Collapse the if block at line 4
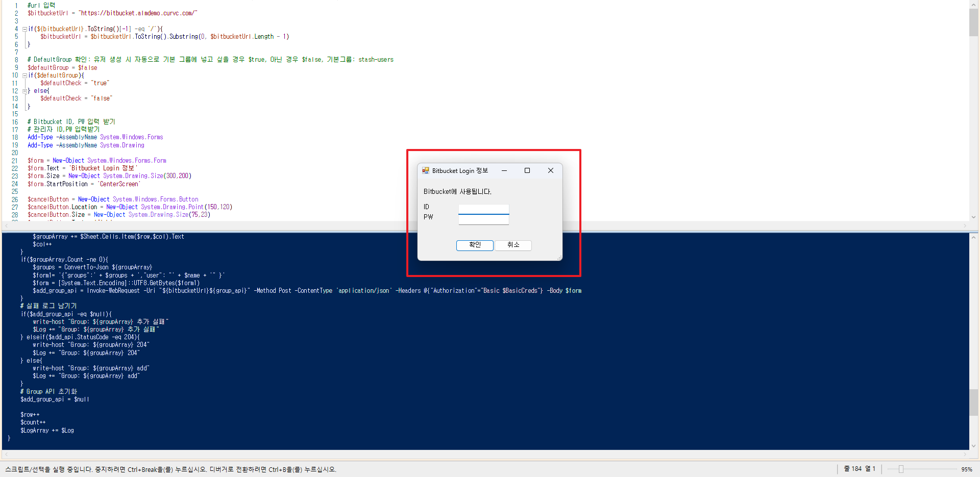The image size is (980, 477). [24, 29]
